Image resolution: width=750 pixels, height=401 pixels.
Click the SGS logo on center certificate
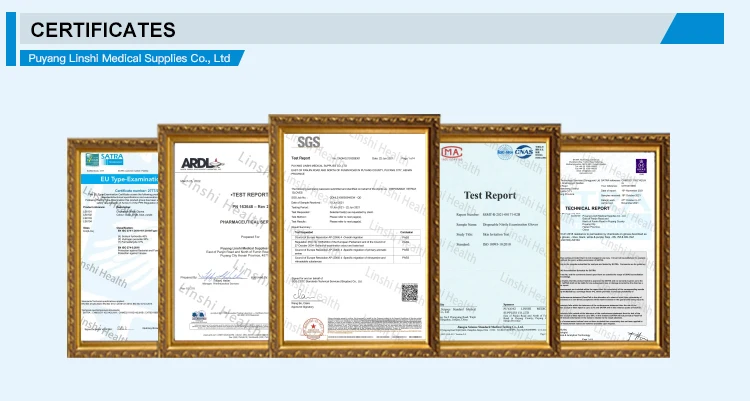point(309,142)
